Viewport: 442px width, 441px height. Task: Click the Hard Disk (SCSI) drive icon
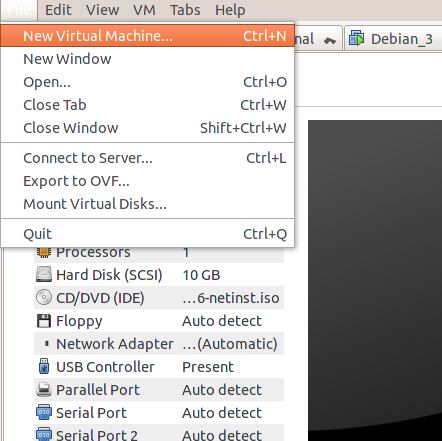pos(44,275)
